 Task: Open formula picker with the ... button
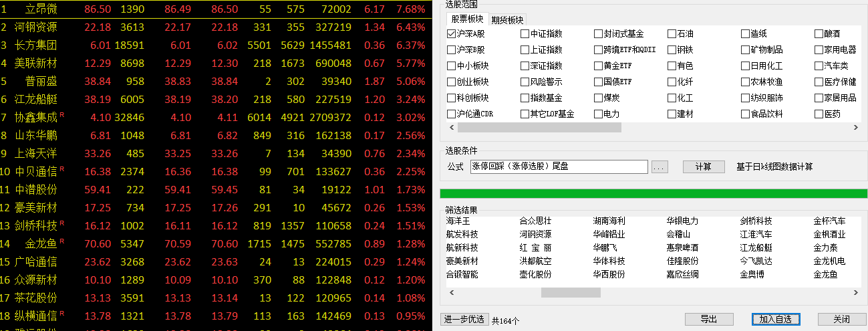(x=660, y=167)
